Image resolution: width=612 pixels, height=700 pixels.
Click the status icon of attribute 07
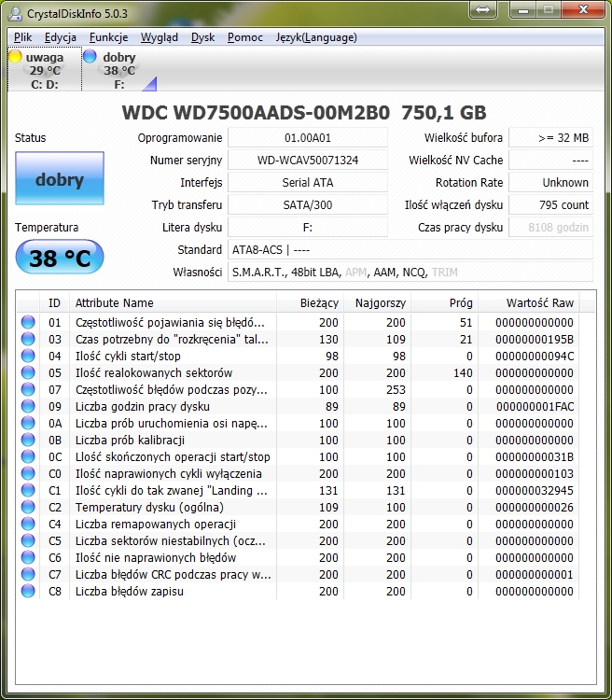click(28, 389)
